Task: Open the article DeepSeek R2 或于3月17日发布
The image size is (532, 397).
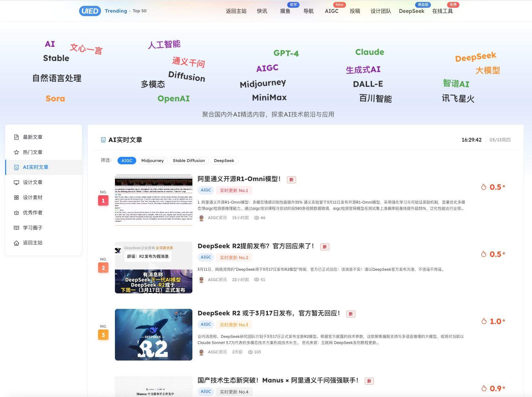Action: pyautogui.click(x=269, y=313)
